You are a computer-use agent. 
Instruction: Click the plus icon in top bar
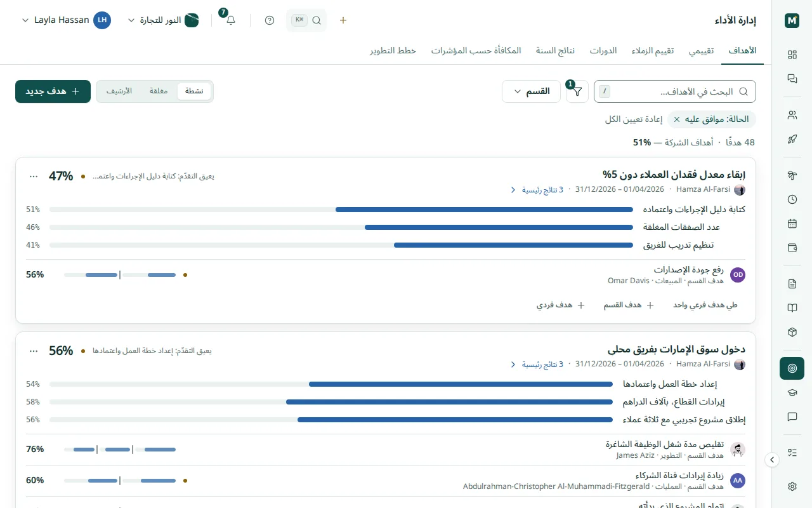pos(343,20)
